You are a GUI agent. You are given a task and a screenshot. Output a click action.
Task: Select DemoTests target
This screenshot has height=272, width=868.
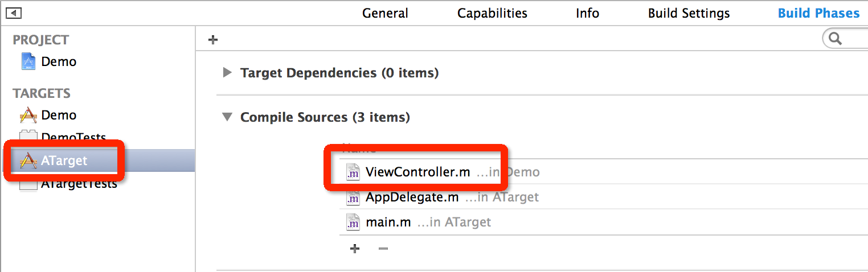click(x=73, y=137)
